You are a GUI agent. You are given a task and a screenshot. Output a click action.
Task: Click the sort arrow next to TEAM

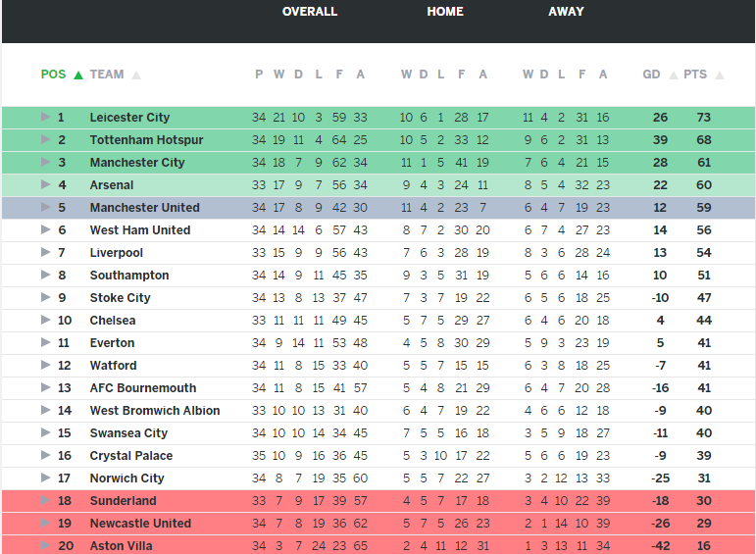[136, 75]
